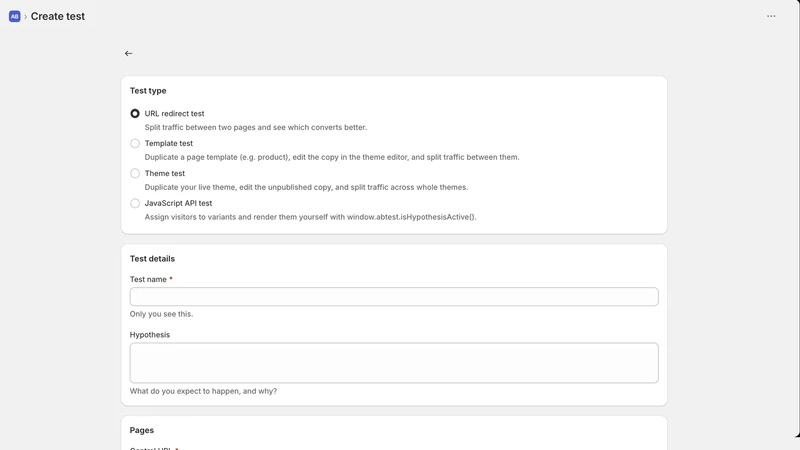Select the Theme test radio button
This screenshot has height=450, width=800.
pyautogui.click(x=135, y=173)
